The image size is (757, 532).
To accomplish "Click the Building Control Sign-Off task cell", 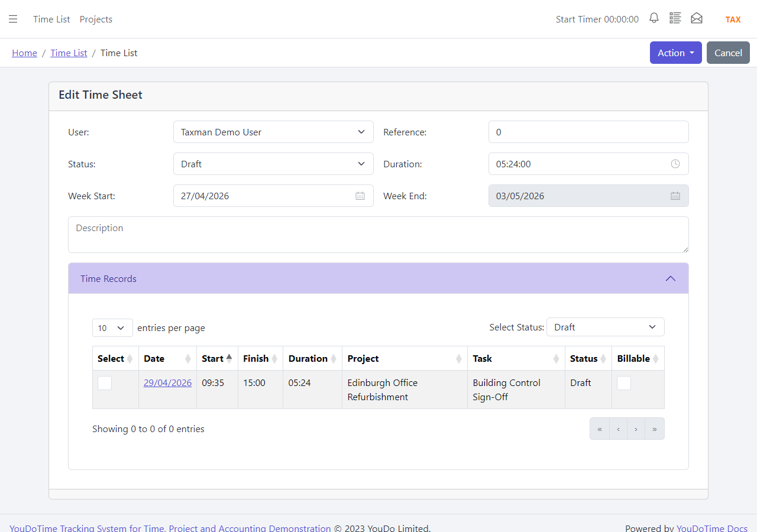I will click(516, 390).
